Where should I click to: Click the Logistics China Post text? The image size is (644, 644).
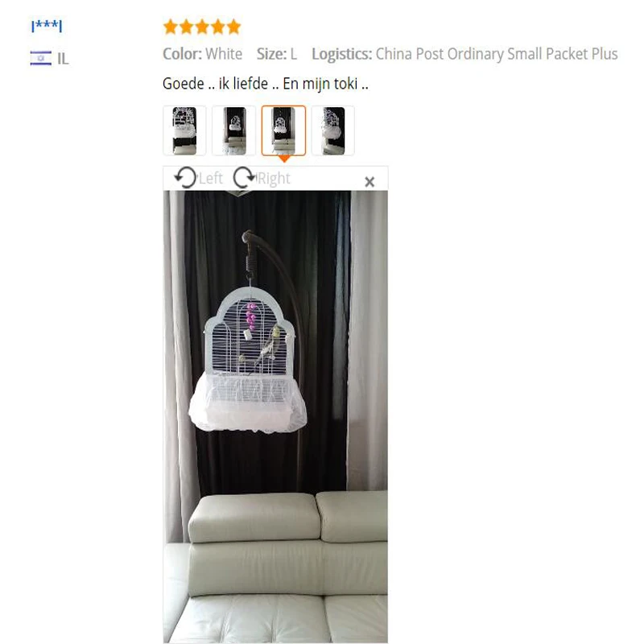pyautogui.click(x=464, y=54)
